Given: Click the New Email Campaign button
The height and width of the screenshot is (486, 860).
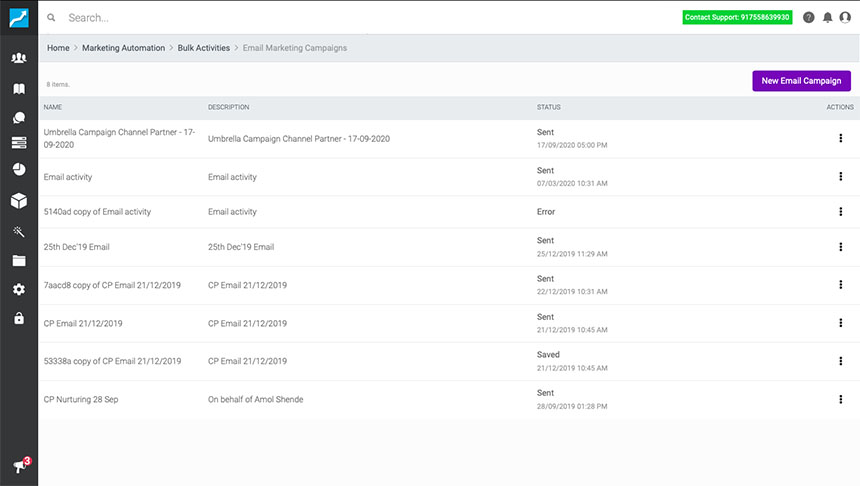Looking at the screenshot, I should tap(801, 81).
